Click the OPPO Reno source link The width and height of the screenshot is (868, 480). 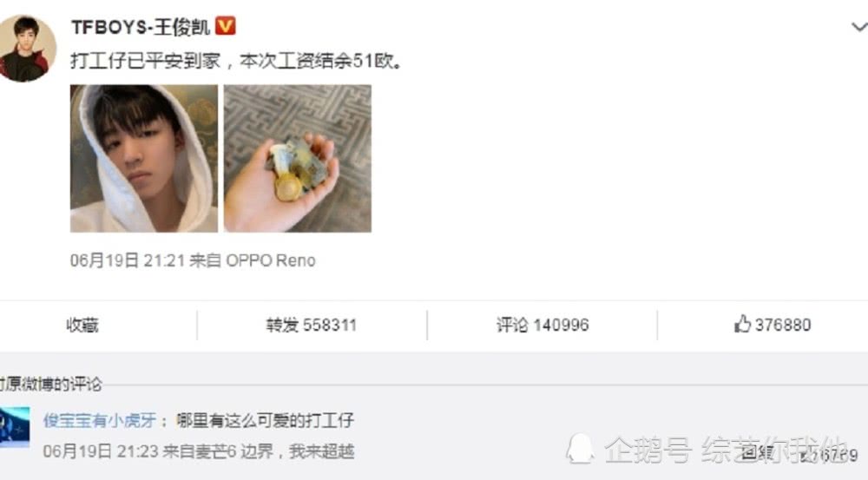pyautogui.click(x=271, y=260)
